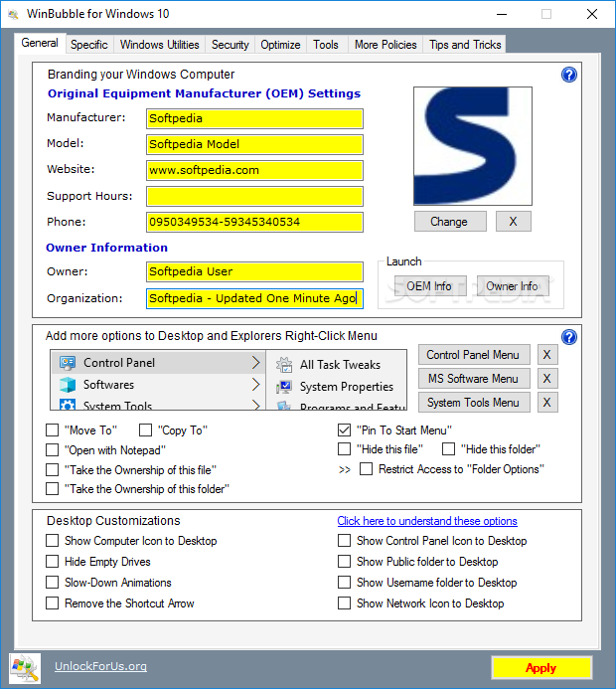This screenshot has height=689, width=616.
Task: Open "Click here to understand these options" link
Action: coord(427,521)
